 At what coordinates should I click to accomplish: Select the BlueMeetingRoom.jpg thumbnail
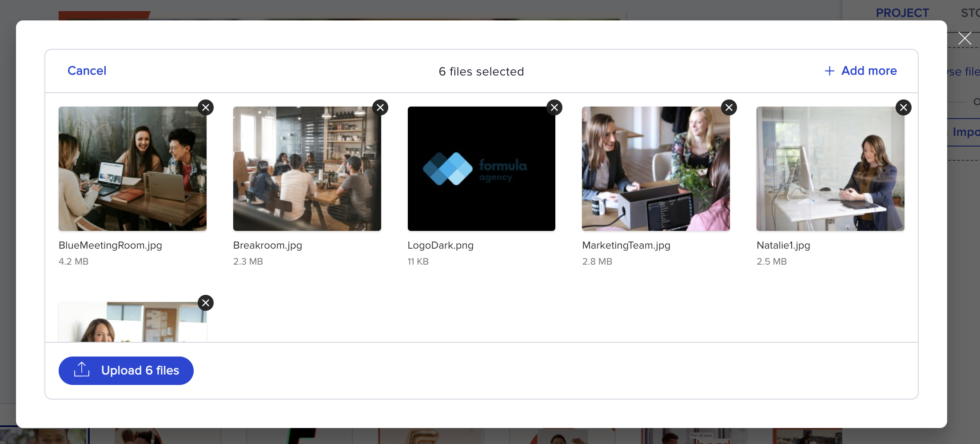point(132,169)
